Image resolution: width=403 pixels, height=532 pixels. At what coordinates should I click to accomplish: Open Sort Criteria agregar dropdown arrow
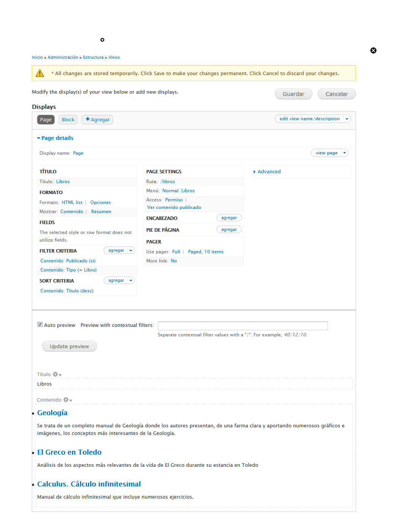click(x=131, y=281)
